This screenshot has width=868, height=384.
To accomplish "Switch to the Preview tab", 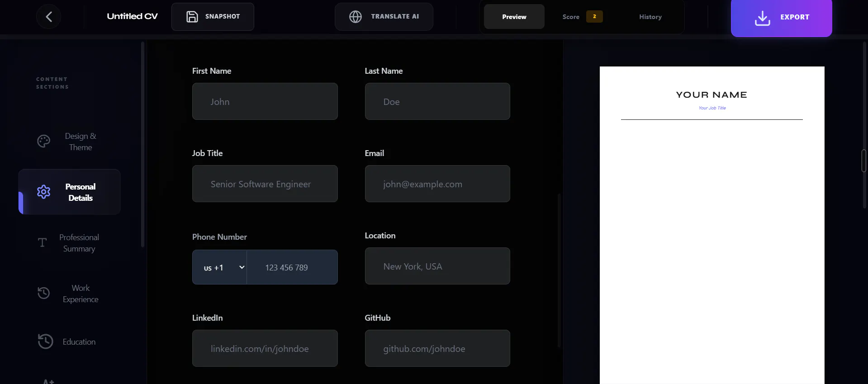I will click(x=514, y=17).
